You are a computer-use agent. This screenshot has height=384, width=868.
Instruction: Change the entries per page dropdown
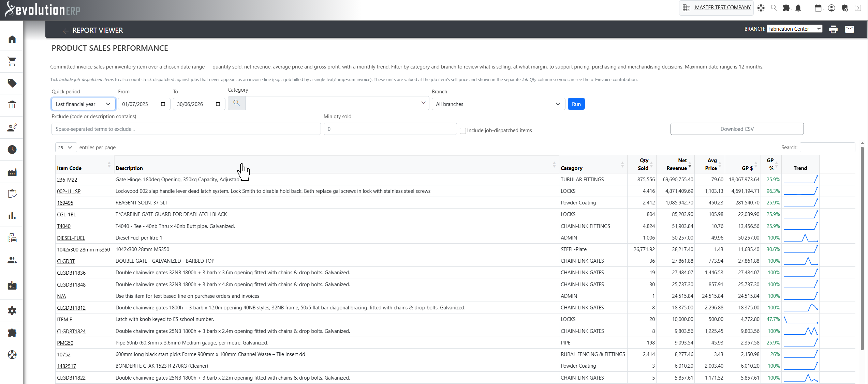66,148
